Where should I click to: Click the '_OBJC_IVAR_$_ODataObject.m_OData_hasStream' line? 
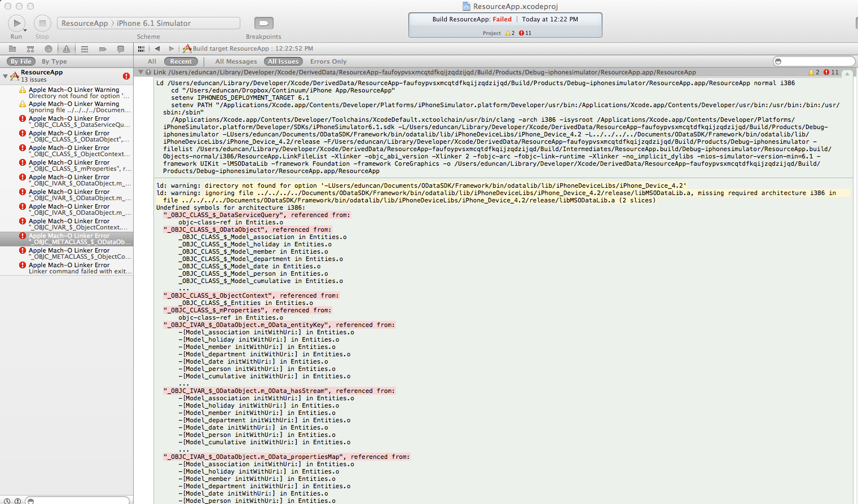pyautogui.click(x=279, y=391)
